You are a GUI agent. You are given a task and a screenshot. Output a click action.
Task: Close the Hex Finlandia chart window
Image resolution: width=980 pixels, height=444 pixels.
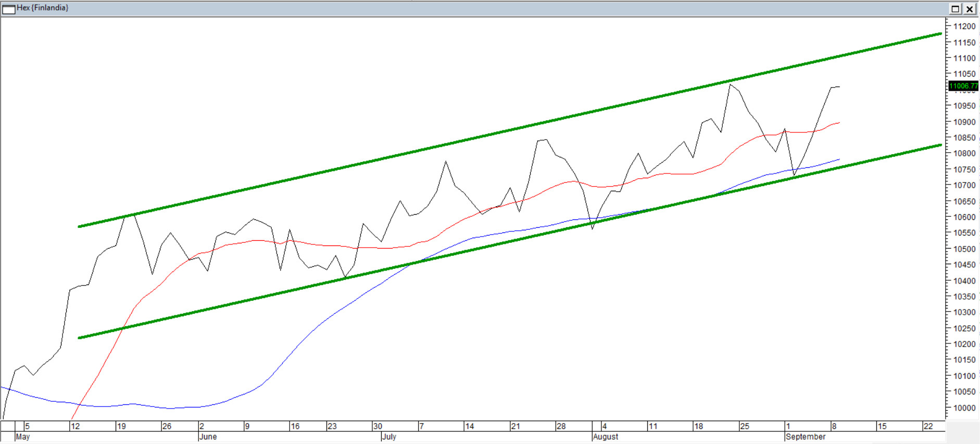point(970,9)
